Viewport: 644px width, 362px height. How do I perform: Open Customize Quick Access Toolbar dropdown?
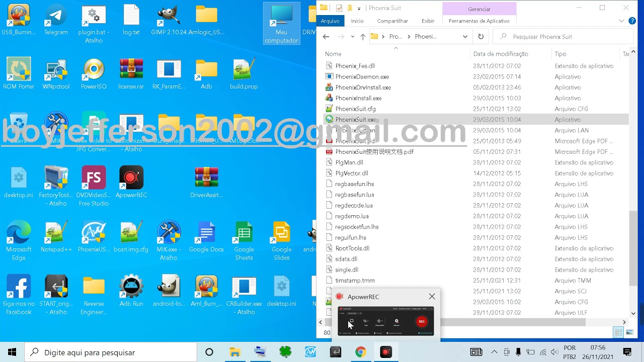pyautogui.click(x=359, y=9)
